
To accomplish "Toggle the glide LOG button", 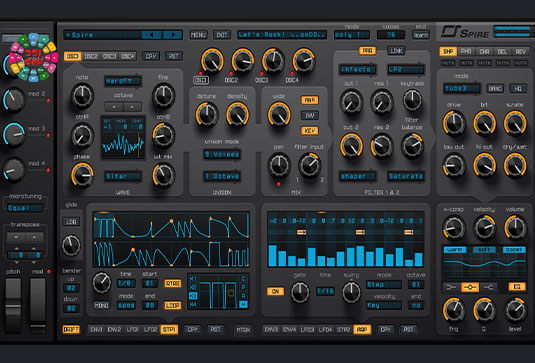I will tap(71, 222).
